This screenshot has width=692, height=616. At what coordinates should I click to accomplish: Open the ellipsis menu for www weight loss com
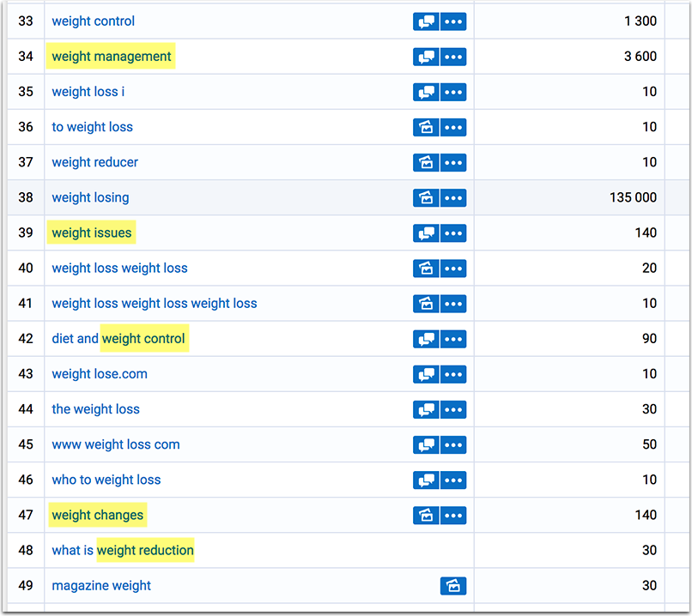click(453, 445)
